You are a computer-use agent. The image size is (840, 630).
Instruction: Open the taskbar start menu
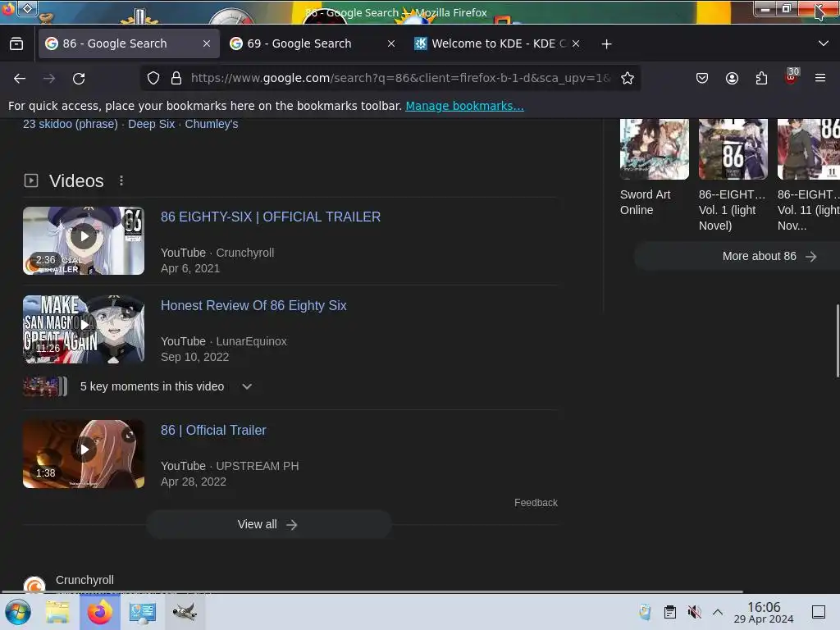(18, 612)
